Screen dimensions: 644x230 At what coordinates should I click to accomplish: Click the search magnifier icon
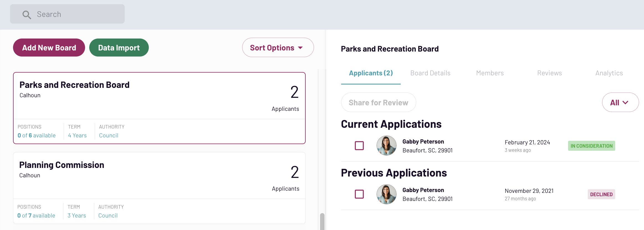point(27,14)
